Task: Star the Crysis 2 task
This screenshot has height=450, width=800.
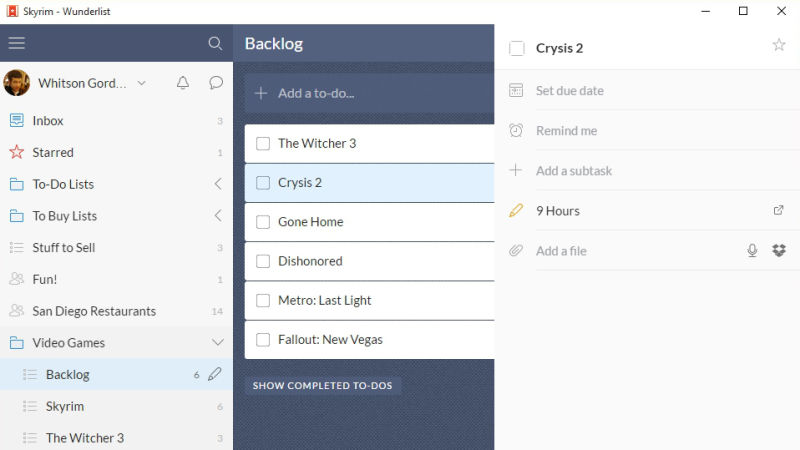Action: (779, 45)
